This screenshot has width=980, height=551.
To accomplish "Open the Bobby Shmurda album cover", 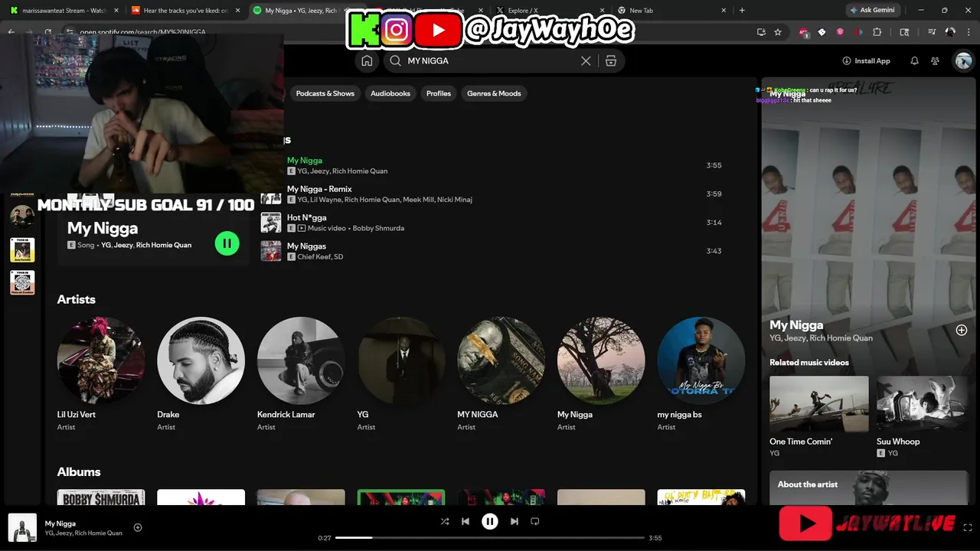I will 101,497.
